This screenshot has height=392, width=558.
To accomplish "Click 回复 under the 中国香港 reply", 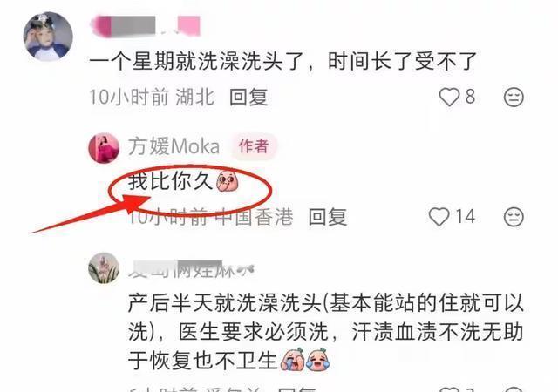I will (x=328, y=217).
